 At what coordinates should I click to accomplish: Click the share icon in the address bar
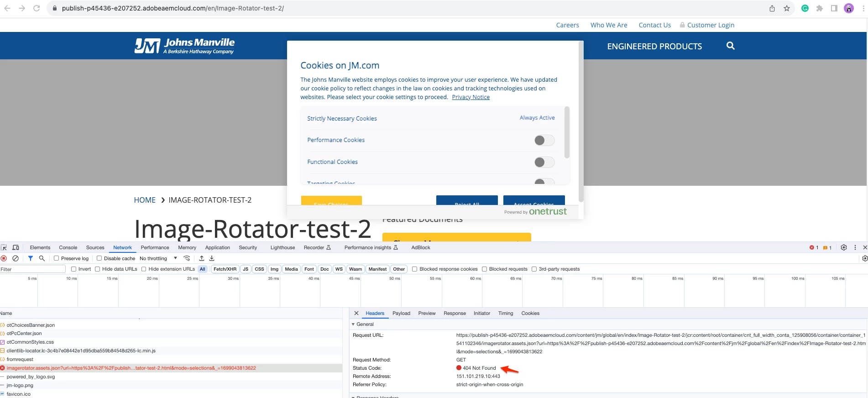pos(772,8)
